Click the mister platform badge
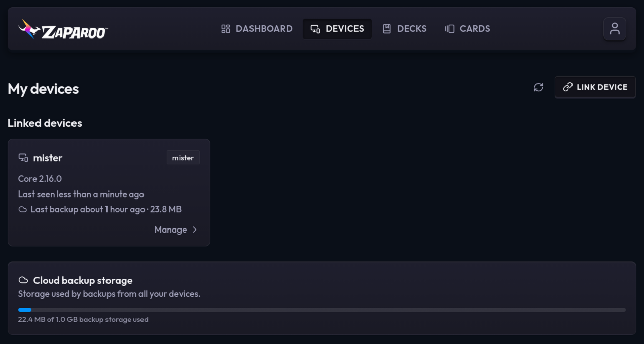 [183, 158]
